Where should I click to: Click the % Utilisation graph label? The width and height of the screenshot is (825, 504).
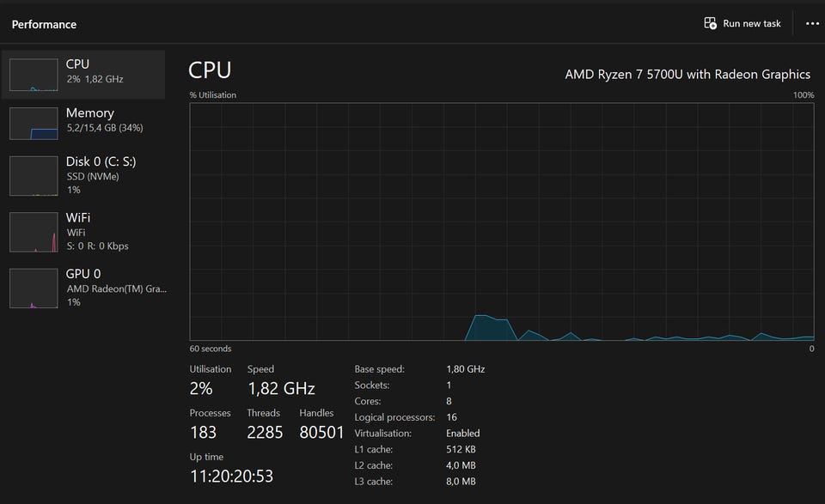pos(213,95)
